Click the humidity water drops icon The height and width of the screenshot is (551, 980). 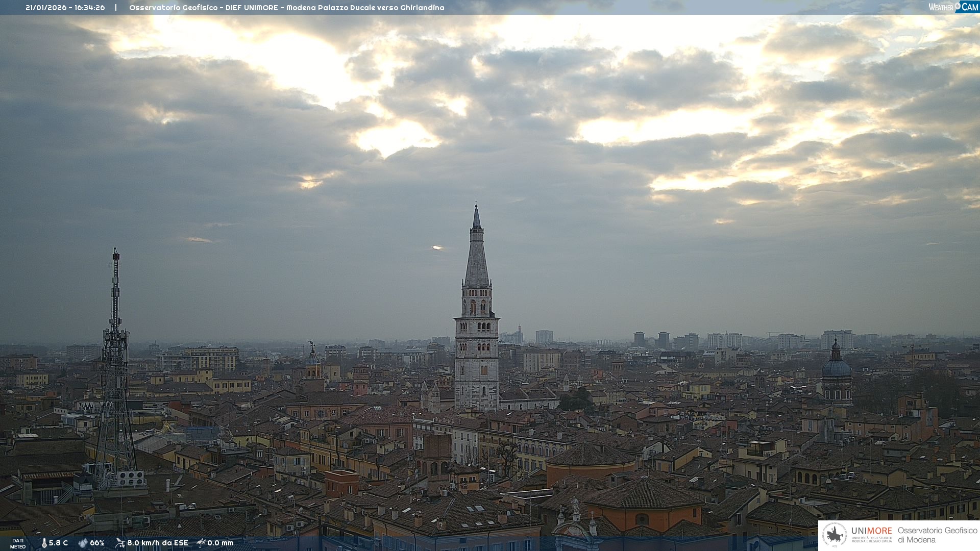[x=83, y=543]
